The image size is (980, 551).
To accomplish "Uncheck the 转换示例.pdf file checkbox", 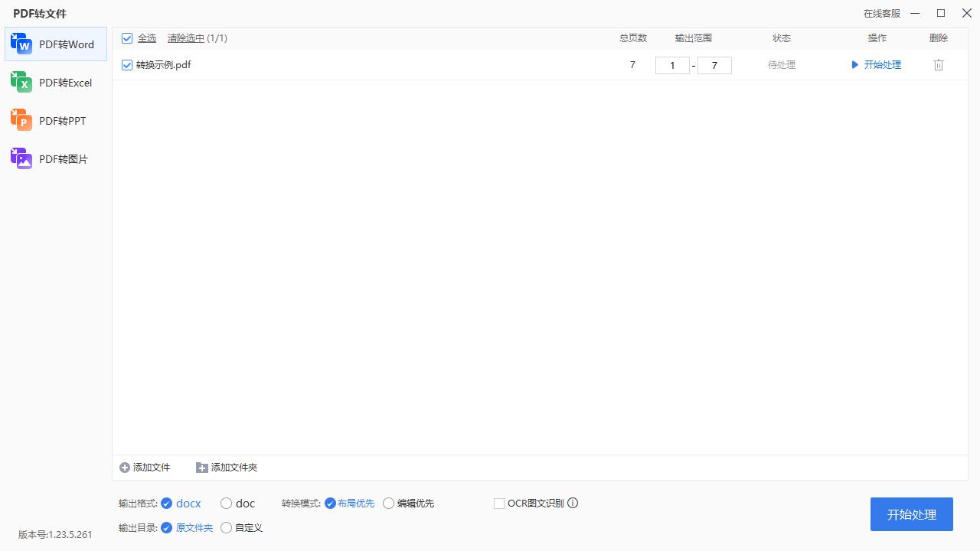I will click(127, 65).
